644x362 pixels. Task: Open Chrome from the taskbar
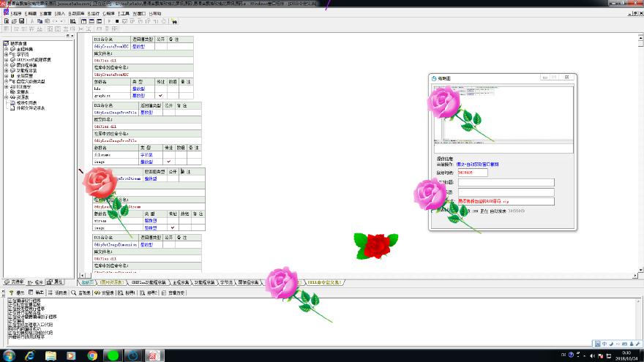pos(92,355)
